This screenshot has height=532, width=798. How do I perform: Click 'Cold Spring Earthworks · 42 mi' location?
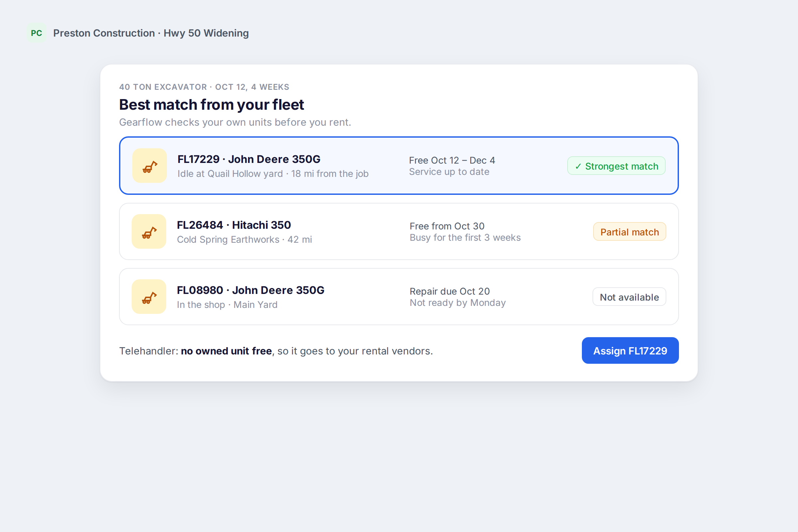[x=244, y=239]
